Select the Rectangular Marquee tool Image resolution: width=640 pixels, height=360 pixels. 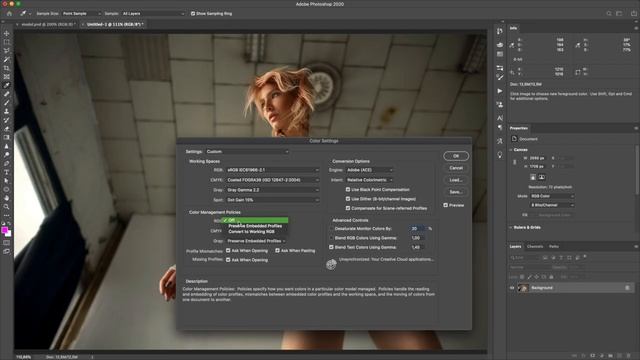pyautogui.click(x=7, y=42)
